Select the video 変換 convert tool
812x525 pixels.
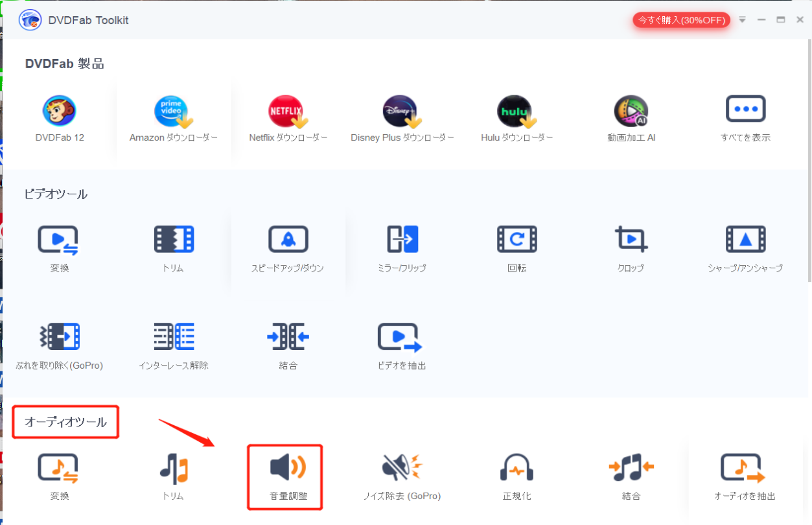tap(59, 240)
